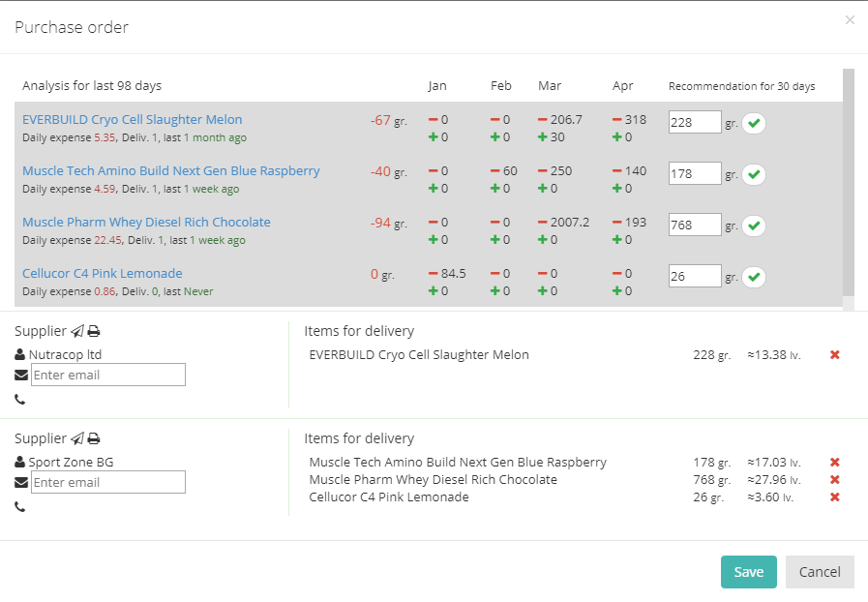Remove Muscle Tech Amino Build from delivery items
This screenshot has height=602, width=868.
[x=835, y=463]
